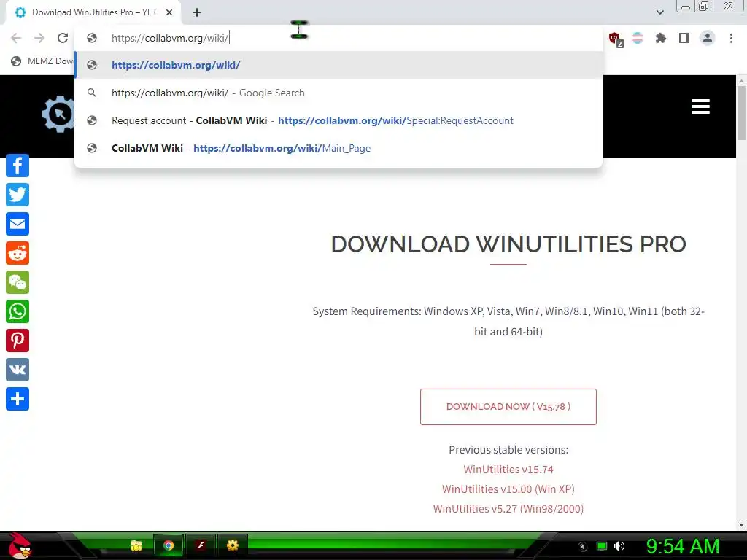Expand the tab search chevron
The width and height of the screenshot is (747, 560).
point(659,12)
